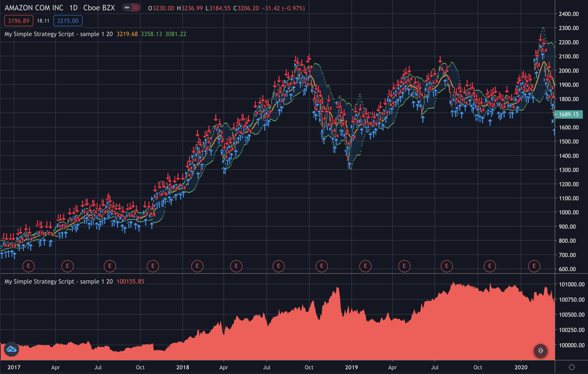Click the 2000.00 price axis label
Image resolution: width=588 pixels, height=374 pixels.
pyautogui.click(x=569, y=71)
